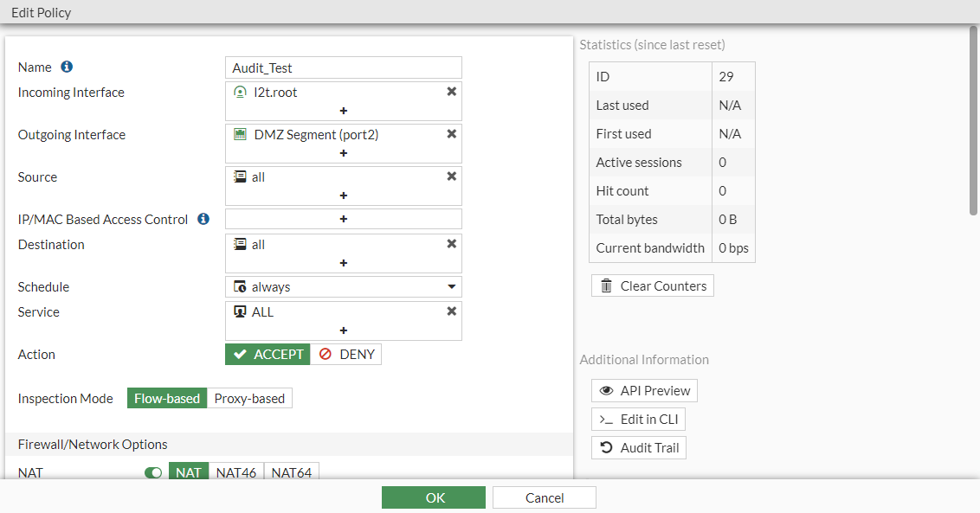Add another Destination address entry
The height and width of the screenshot is (513, 980).
pos(344,263)
